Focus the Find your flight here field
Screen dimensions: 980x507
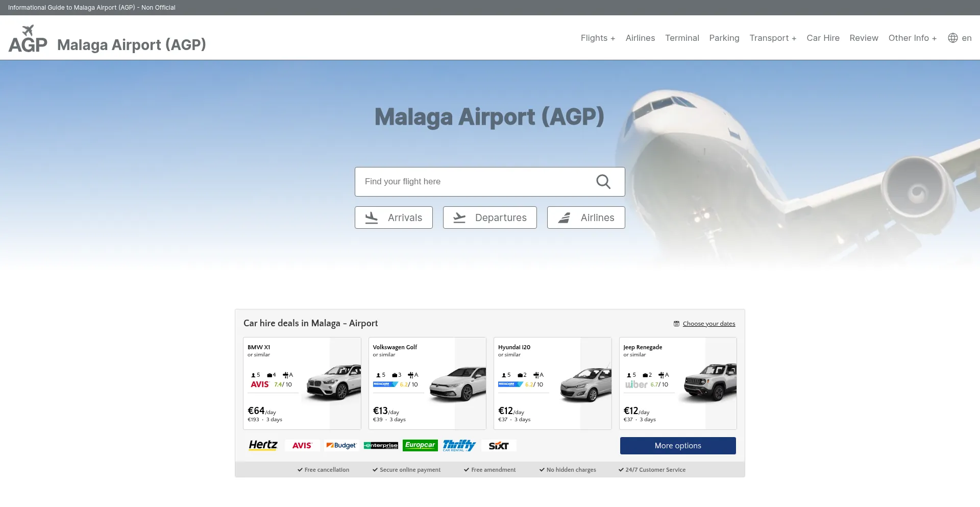pos(475,182)
